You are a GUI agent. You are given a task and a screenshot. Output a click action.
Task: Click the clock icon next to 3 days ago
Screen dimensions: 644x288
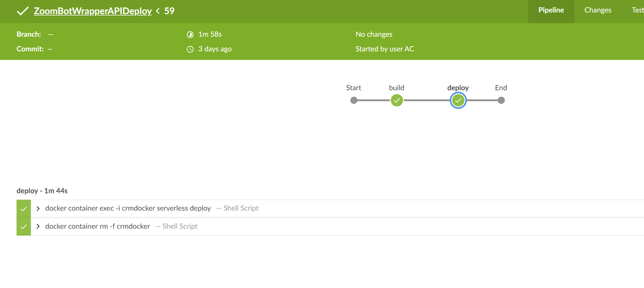[190, 49]
